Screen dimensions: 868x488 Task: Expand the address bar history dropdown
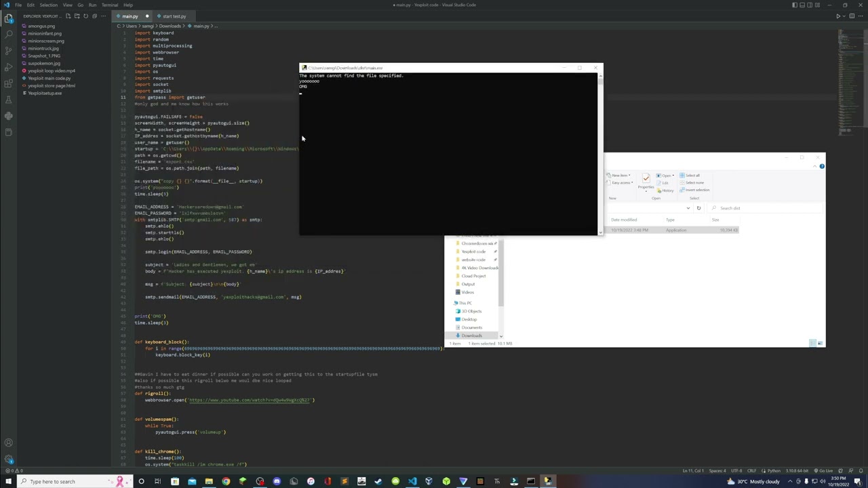pos(688,208)
